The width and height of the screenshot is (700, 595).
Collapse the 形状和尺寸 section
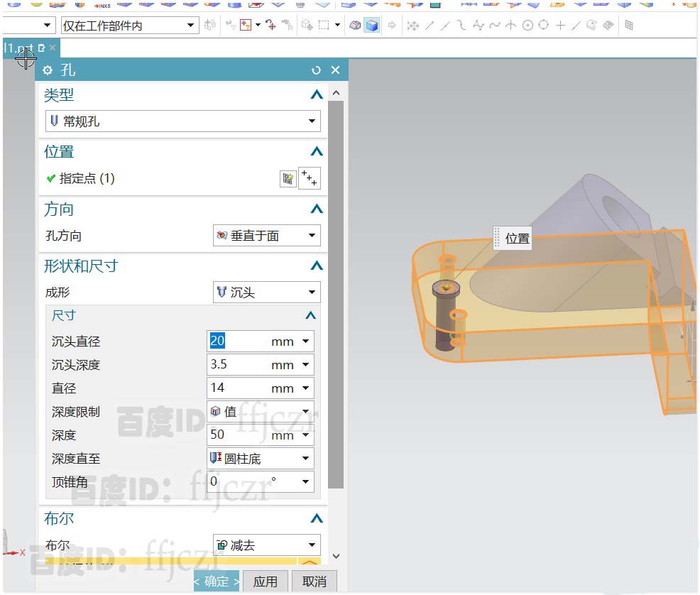317,266
